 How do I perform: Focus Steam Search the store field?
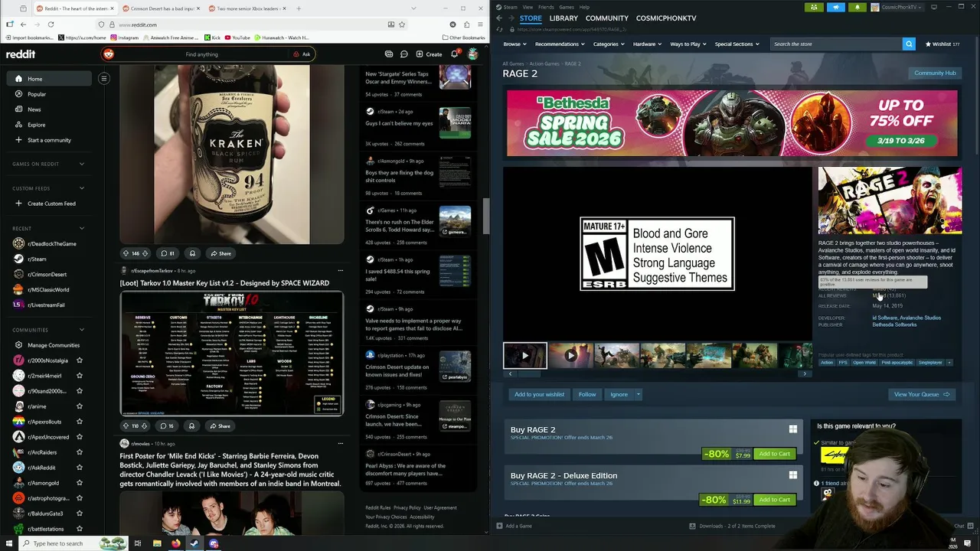click(x=836, y=44)
